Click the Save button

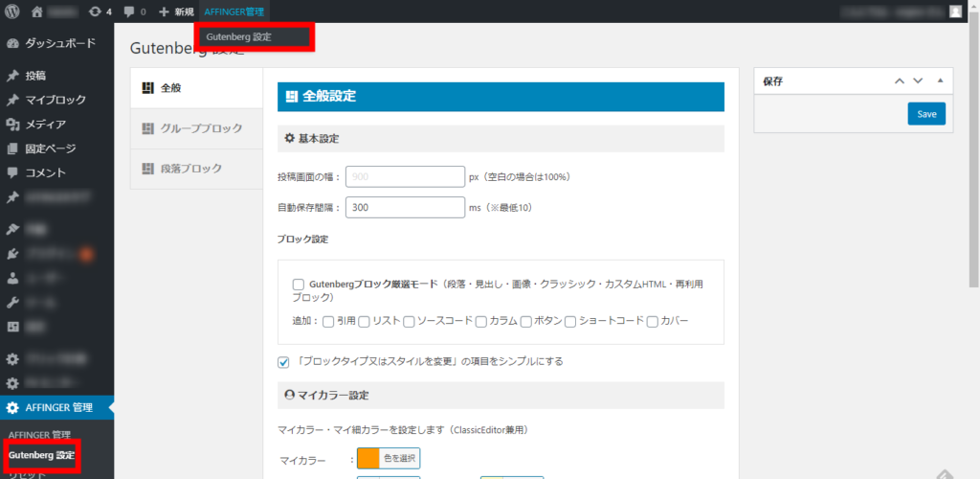(x=926, y=114)
